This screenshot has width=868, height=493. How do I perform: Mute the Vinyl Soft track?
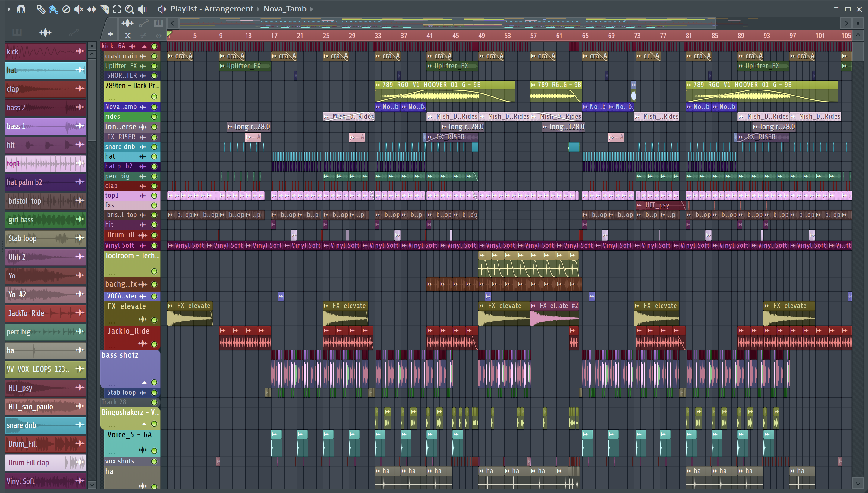pyautogui.click(x=154, y=246)
